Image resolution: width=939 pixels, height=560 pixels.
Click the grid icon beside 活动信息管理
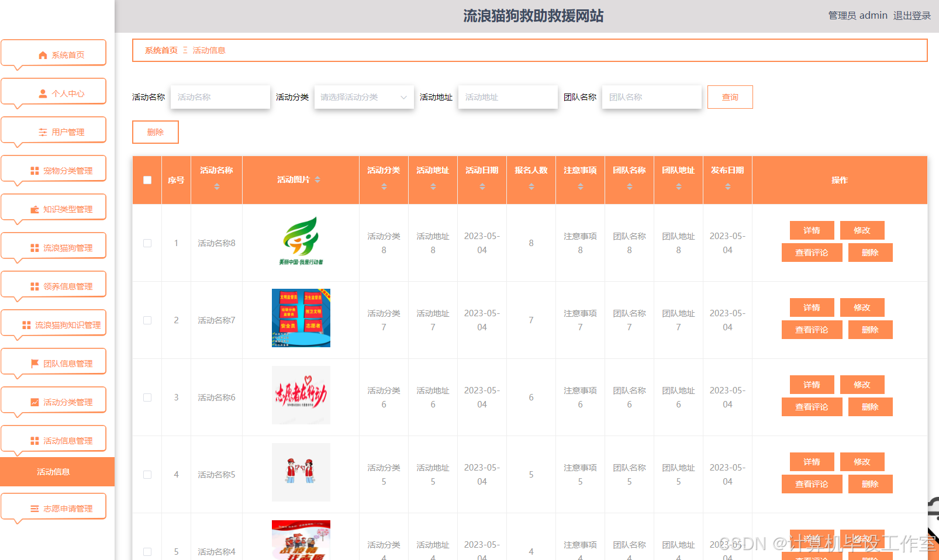pos(34,441)
